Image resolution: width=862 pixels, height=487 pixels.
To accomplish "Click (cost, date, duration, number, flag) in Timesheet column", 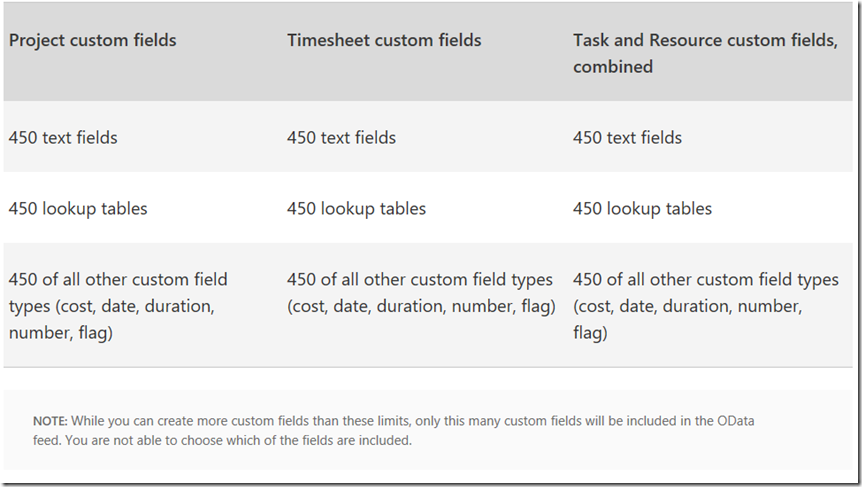I will pyautogui.click(x=421, y=306).
